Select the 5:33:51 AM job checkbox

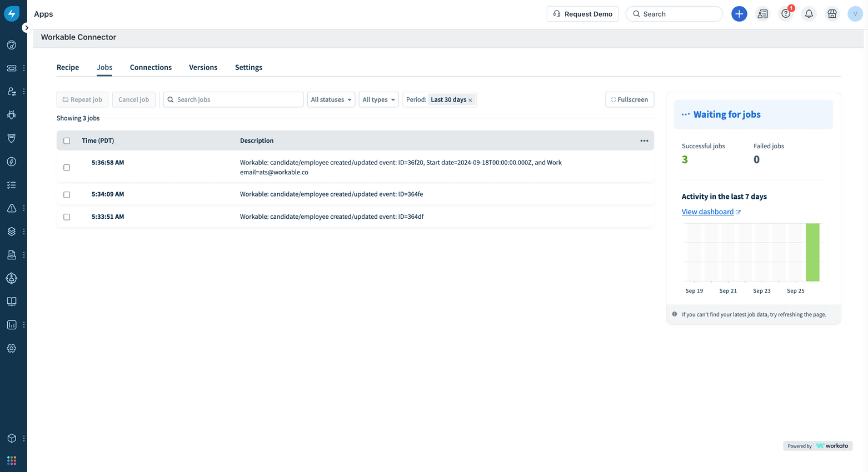pyautogui.click(x=67, y=217)
